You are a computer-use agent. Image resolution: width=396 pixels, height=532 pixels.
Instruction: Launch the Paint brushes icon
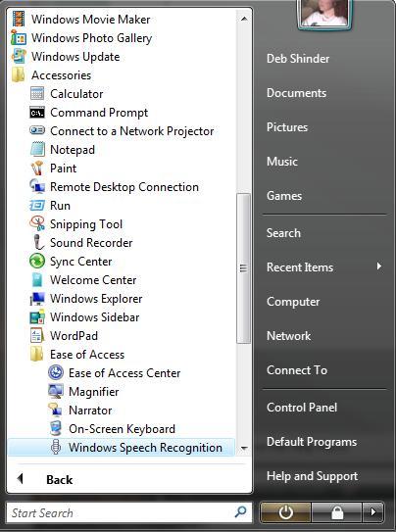coord(37,168)
